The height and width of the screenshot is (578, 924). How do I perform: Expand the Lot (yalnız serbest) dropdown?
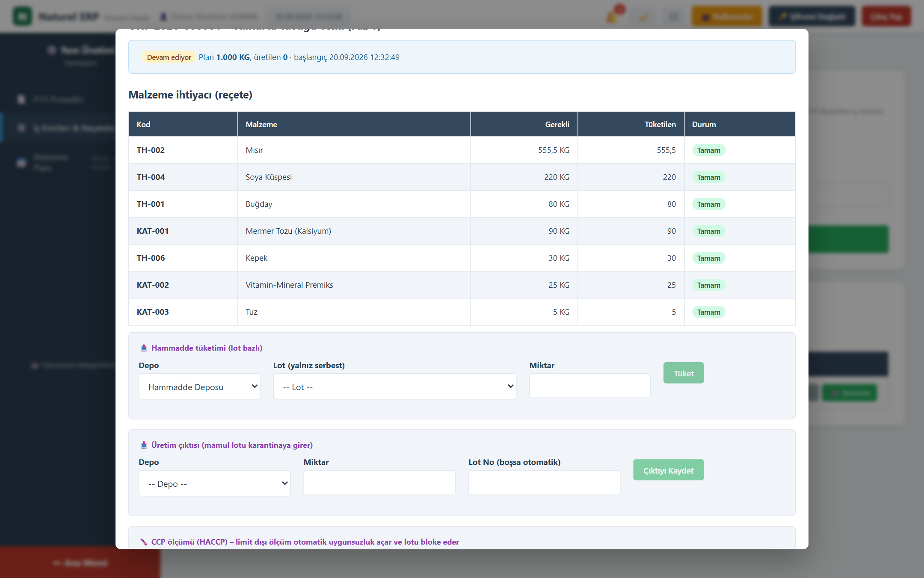pyautogui.click(x=394, y=387)
